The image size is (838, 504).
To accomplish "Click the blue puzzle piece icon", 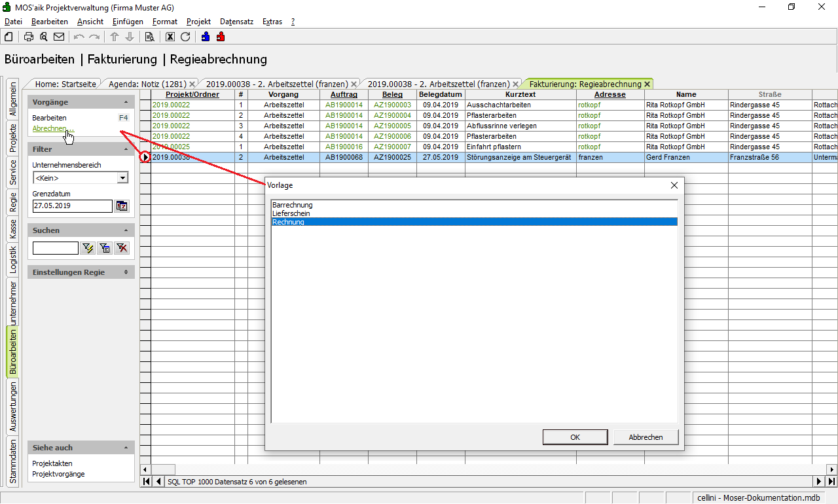I will pyautogui.click(x=206, y=37).
